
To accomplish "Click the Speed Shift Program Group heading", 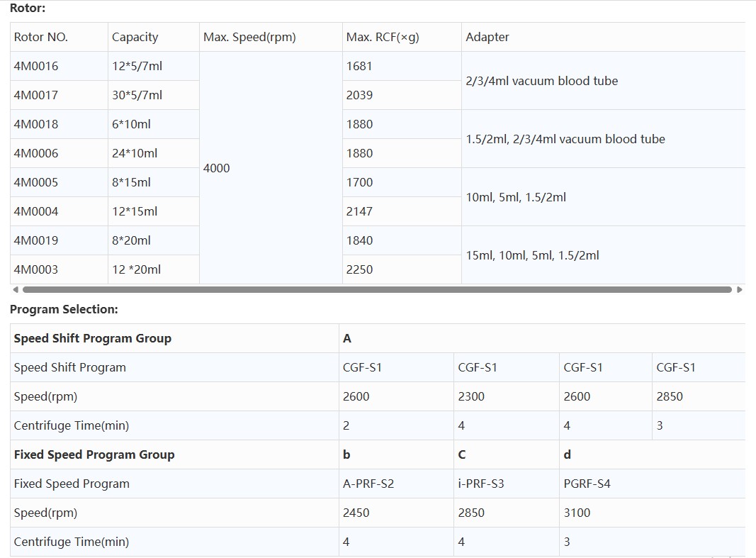I will pyautogui.click(x=93, y=338).
